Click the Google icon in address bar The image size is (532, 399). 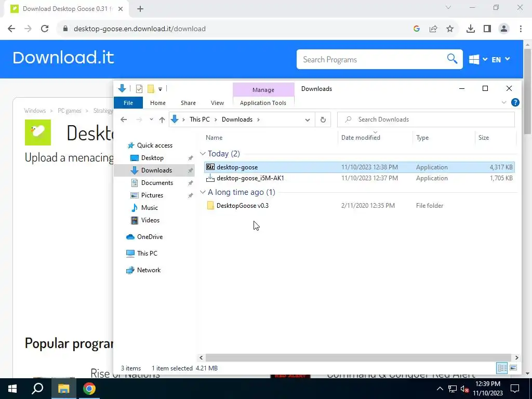pyautogui.click(x=417, y=29)
